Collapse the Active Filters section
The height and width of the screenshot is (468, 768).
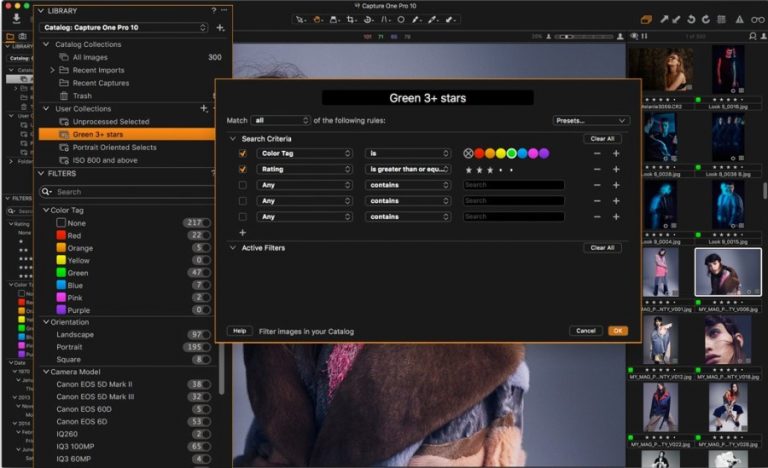click(x=233, y=248)
